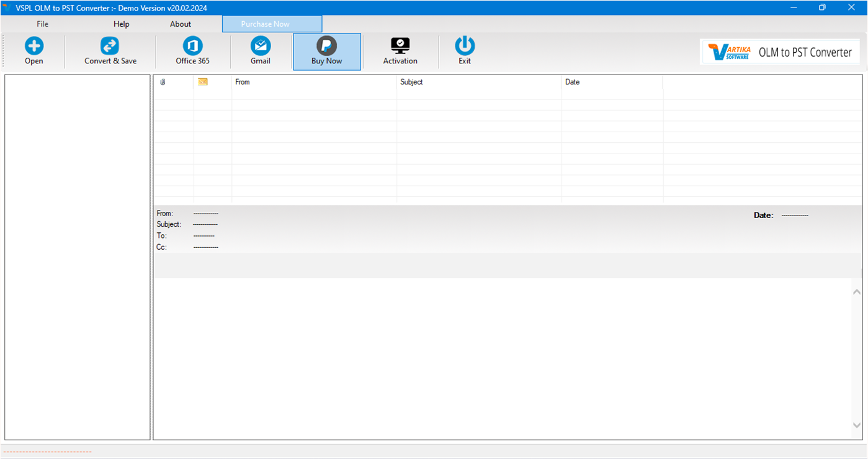The width and height of the screenshot is (868, 459).
Task: Select the Convert & Save icon
Action: tap(109, 51)
